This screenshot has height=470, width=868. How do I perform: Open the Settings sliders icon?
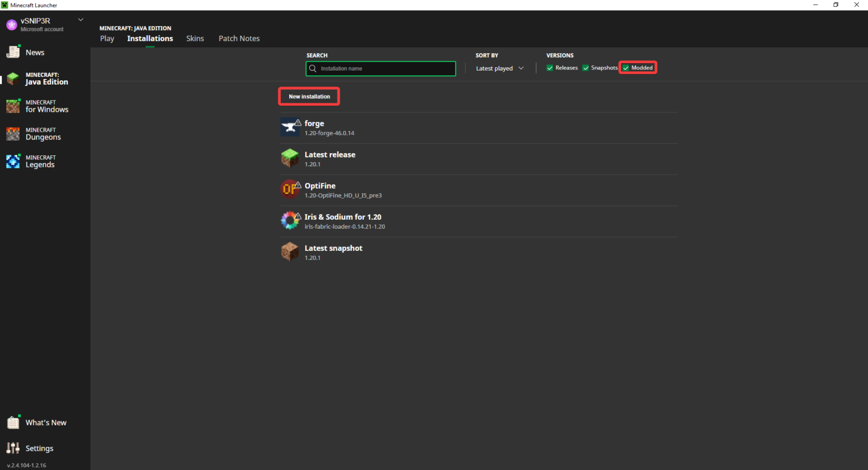13,448
